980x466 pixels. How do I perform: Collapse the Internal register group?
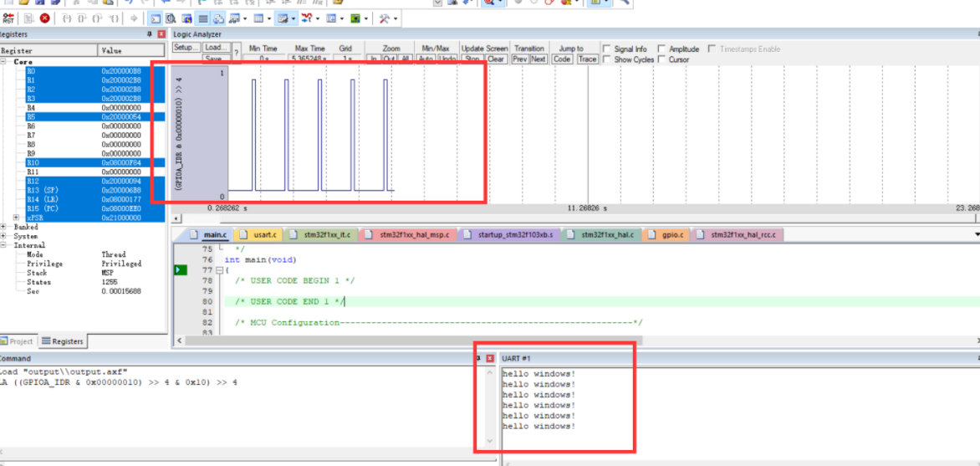point(3,245)
